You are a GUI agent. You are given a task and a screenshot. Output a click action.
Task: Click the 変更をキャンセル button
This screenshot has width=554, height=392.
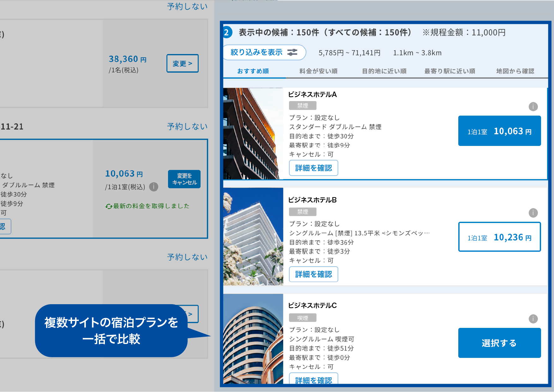tap(184, 179)
